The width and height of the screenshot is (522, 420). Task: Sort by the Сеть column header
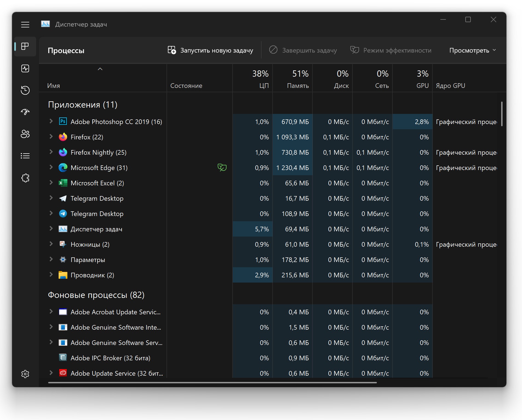(x=372, y=78)
